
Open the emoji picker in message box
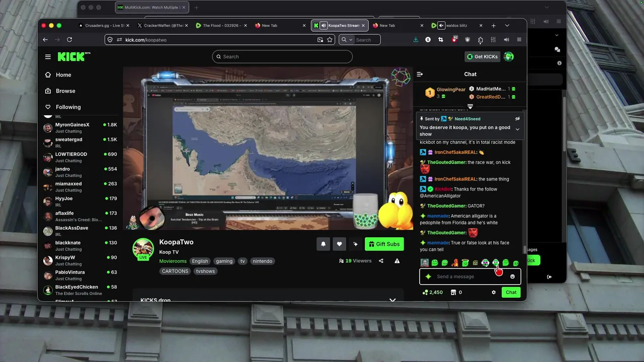click(x=513, y=277)
